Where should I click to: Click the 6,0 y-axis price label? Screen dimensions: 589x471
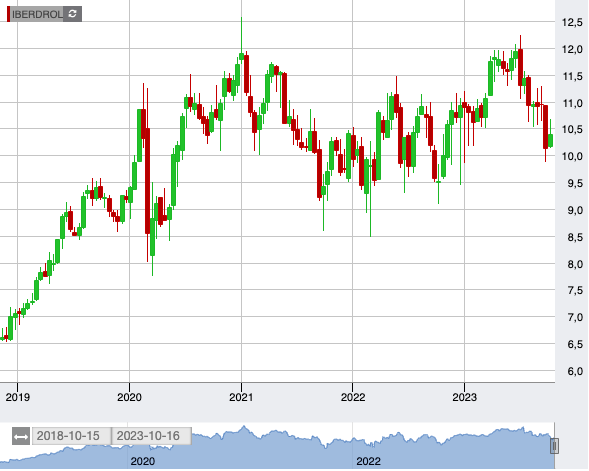(575, 371)
